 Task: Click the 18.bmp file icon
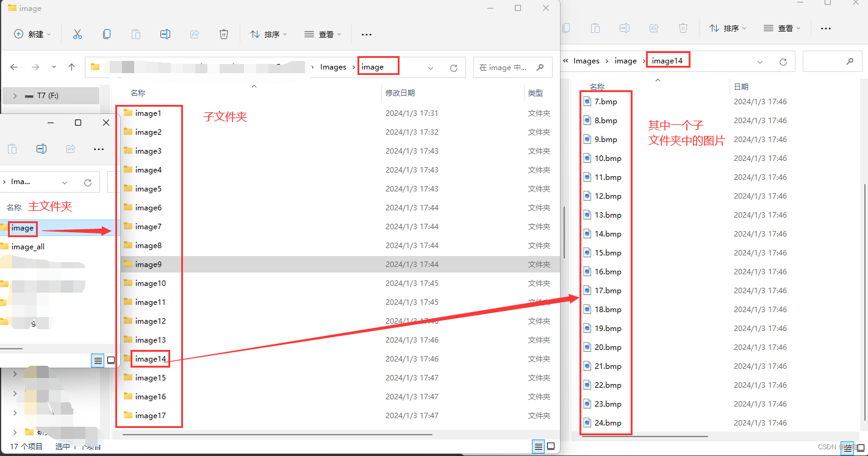[x=587, y=309]
